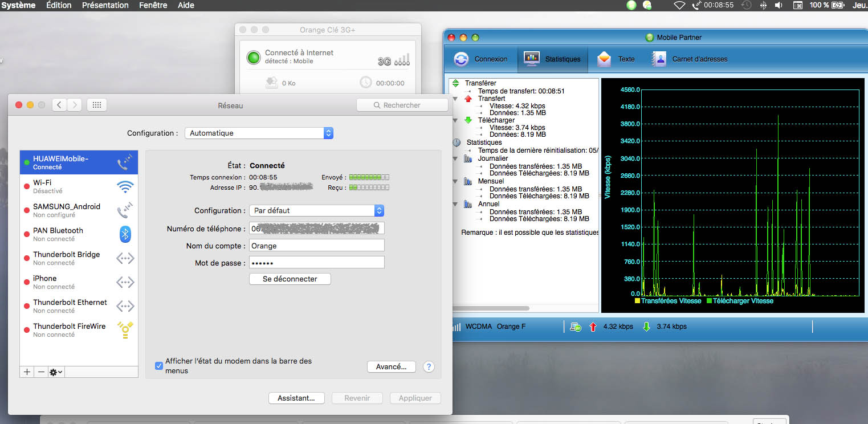Launch the Assistant… button
The height and width of the screenshot is (424, 868).
(296, 398)
